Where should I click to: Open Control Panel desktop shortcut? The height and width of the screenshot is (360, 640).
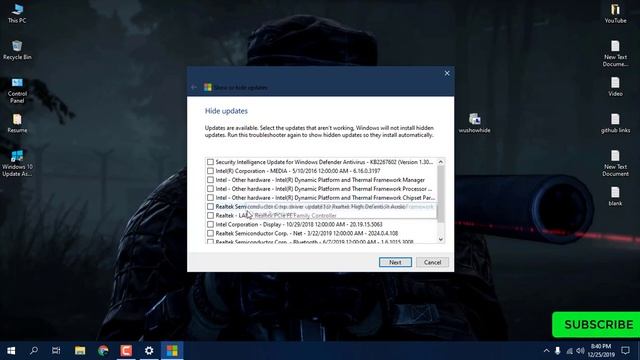click(17, 90)
